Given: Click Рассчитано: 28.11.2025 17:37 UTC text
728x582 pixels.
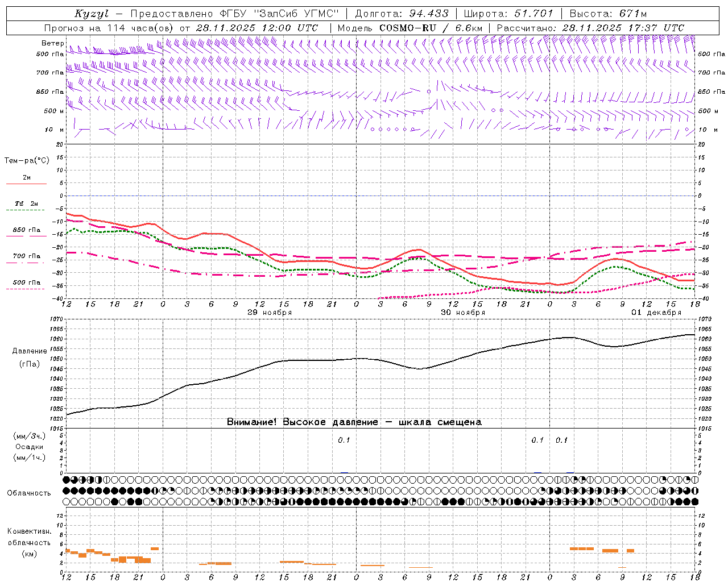Looking at the screenshot, I should pos(590,28).
